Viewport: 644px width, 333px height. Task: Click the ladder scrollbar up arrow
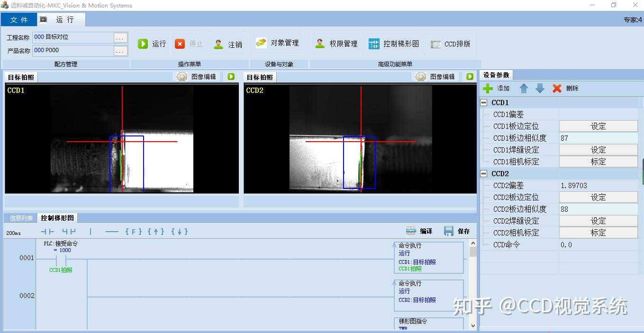(473, 243)
